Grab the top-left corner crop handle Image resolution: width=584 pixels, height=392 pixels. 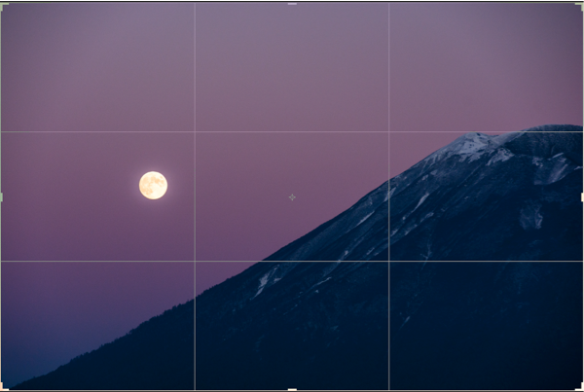coord(4,5)
